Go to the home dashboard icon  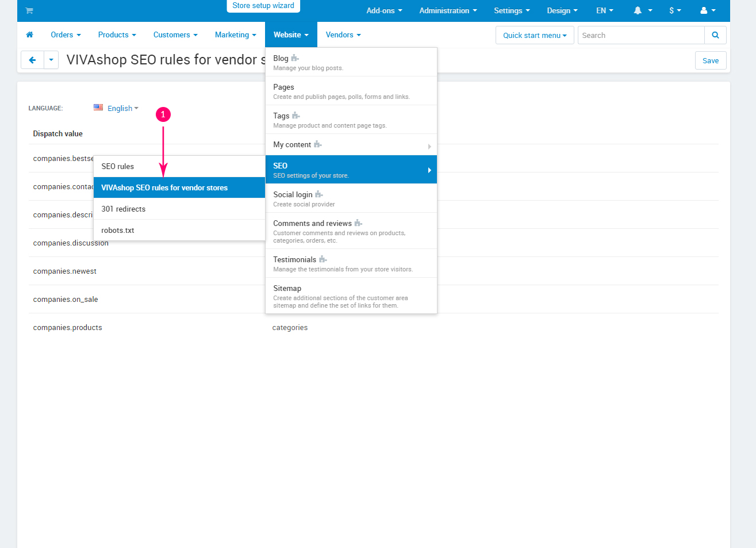[x=30, y=35]
